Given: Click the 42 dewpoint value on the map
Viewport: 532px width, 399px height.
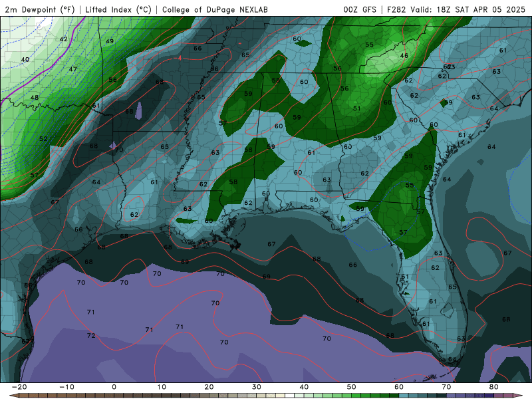Looking at the screenshot, I should (x=63, y=39).
